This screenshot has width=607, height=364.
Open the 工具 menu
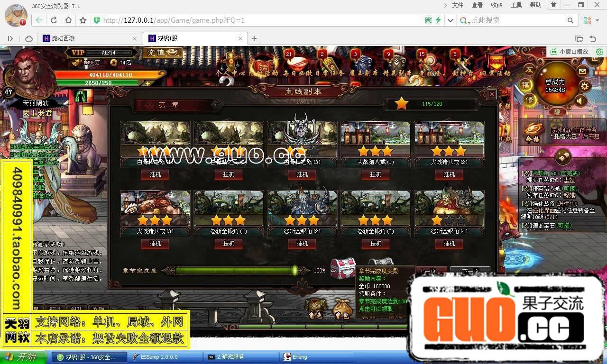[516, 5]
